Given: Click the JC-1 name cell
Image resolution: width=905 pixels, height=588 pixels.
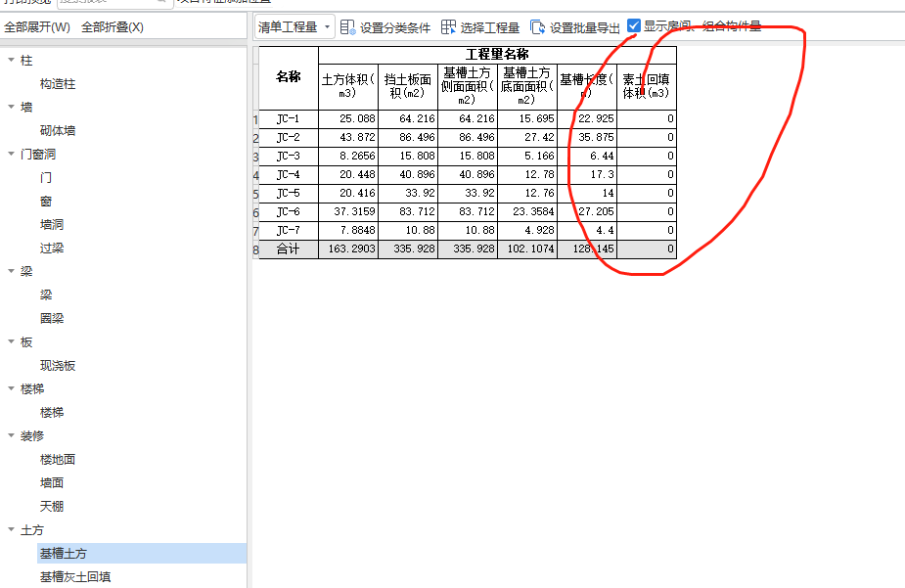Looking at the screenshot, I should click(x=289, y=118).
